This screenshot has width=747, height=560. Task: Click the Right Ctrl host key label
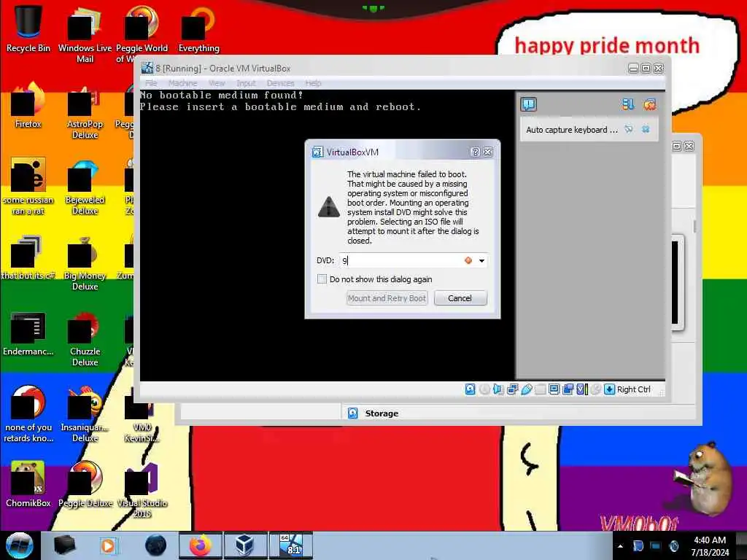[634, 389]
